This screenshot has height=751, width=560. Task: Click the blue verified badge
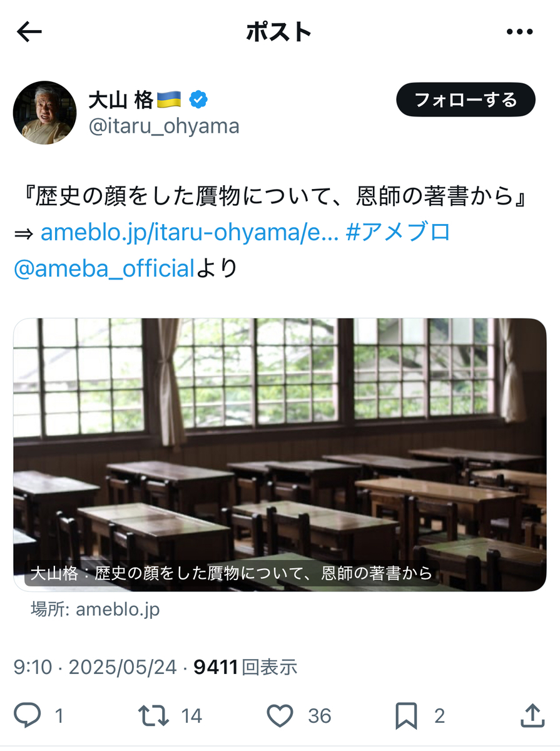[x=199, y=100]
